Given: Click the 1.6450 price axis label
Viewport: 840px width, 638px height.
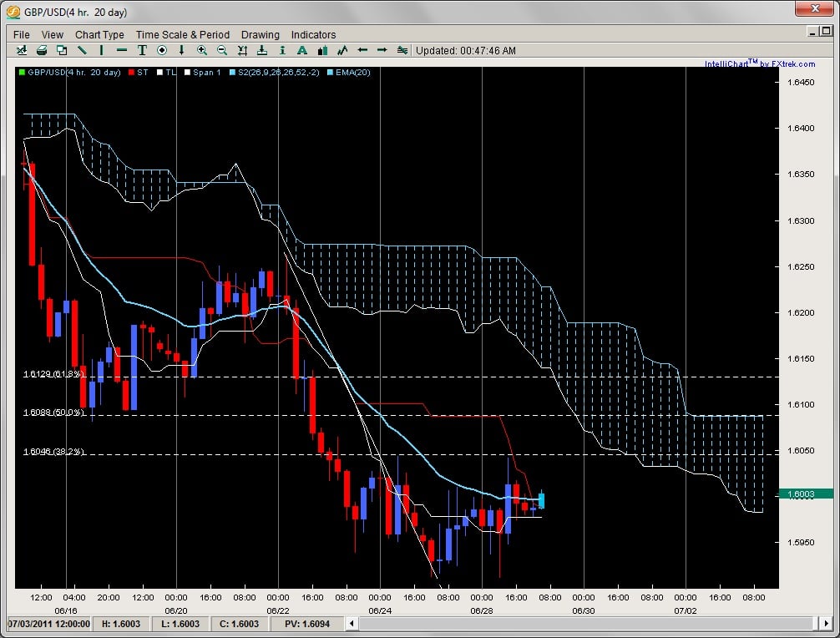Looking at the screenshot, I should coord(801,82).
